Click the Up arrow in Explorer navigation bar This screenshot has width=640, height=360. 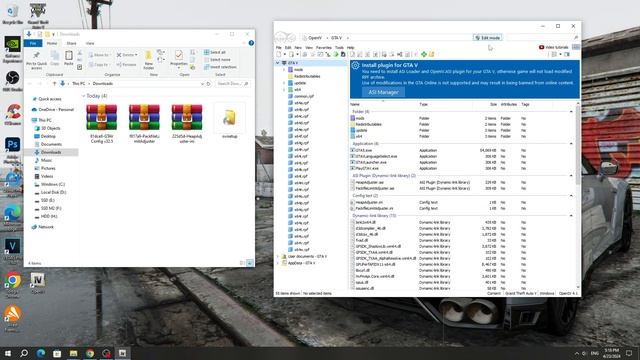click(54, 84)
